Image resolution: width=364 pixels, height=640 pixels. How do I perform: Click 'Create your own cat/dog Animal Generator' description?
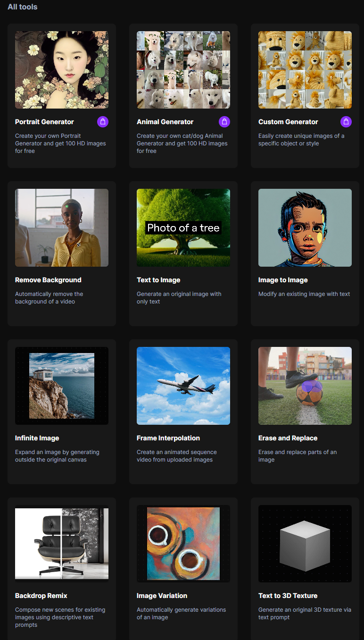coord(182,143)
